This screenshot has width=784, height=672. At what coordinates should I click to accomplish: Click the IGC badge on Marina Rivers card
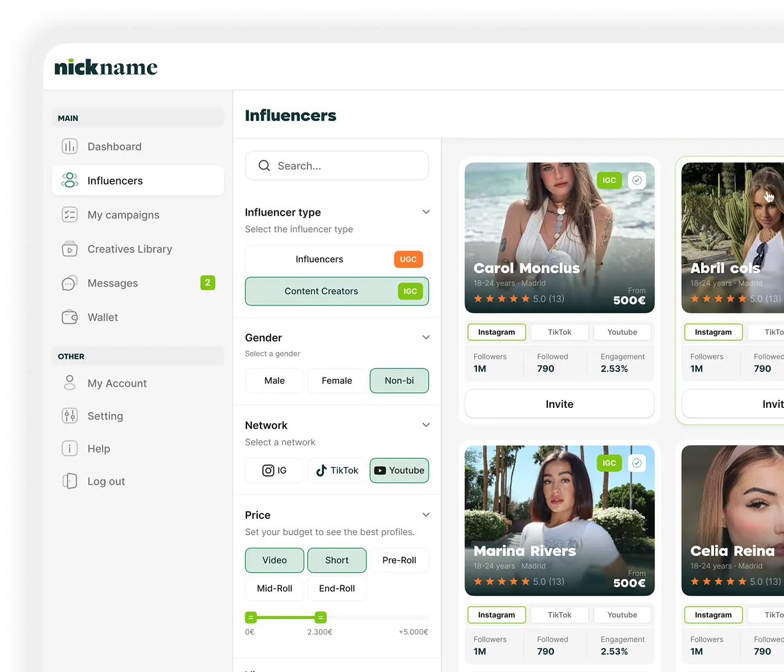[609, 463]
